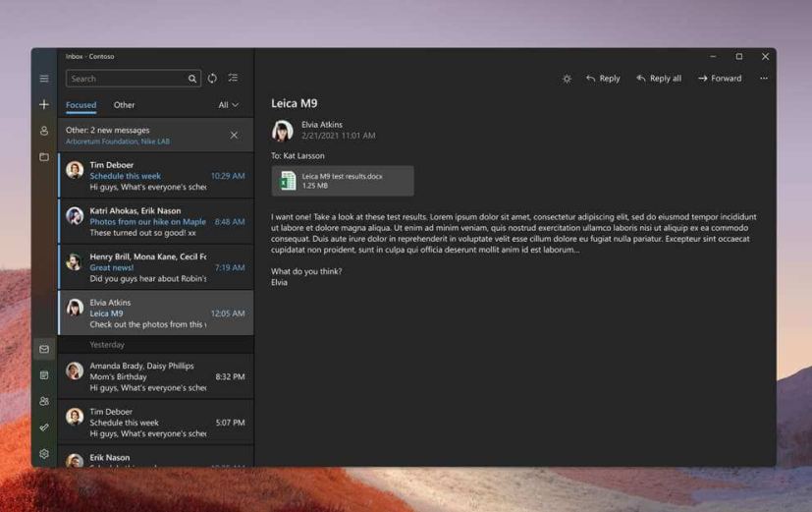Select the Focused inbox tab
This screenshot has height=512, width=812.
pos(81,105)
